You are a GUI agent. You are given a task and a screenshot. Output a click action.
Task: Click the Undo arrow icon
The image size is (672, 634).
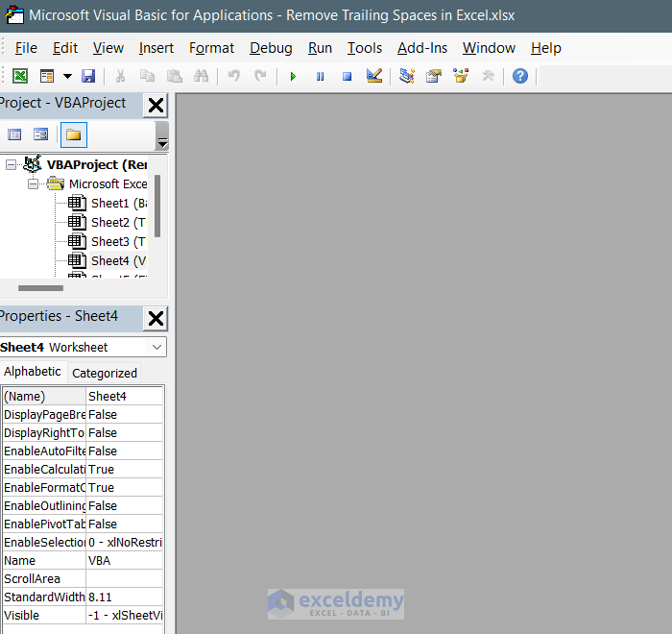[x=234, y=76]
